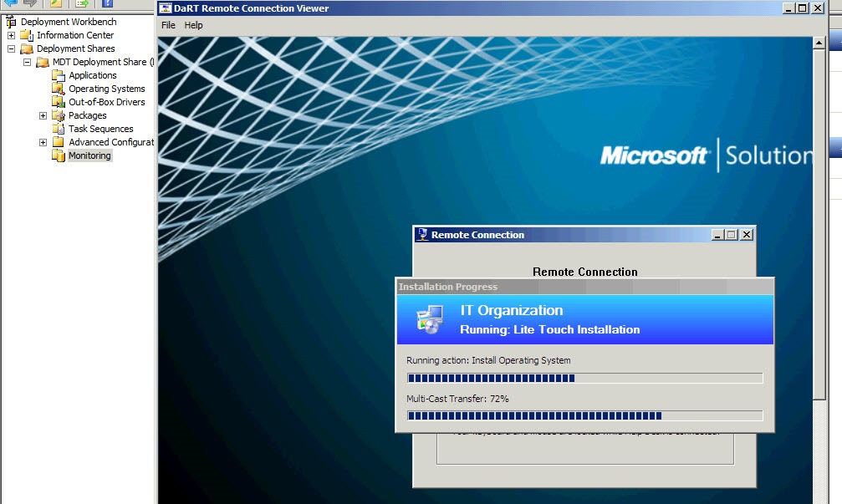Select the Applications folder icon
842x504 pixels.
tap(58, 75)
